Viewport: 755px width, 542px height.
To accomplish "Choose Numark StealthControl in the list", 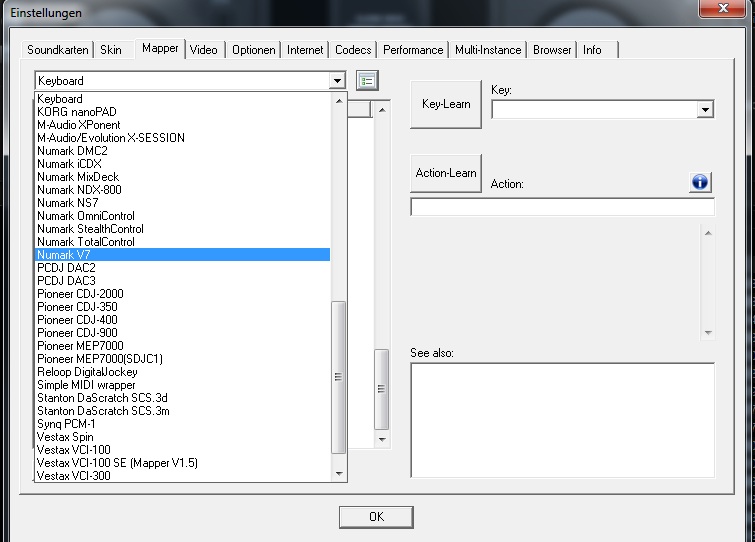I will (183, 229).
